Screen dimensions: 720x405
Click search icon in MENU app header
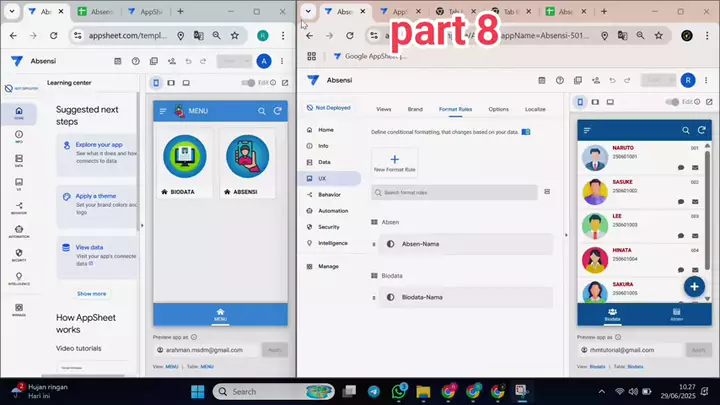click(262, 111)
